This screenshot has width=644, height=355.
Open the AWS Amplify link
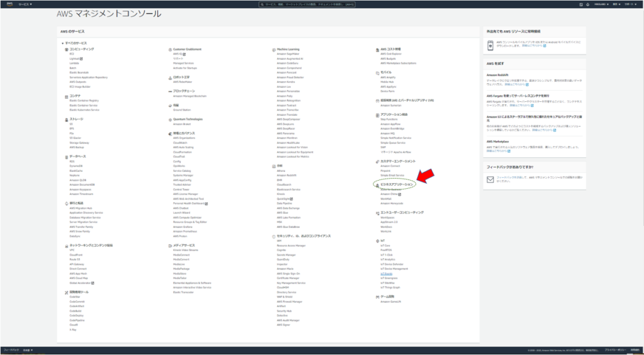pos(388,77)
